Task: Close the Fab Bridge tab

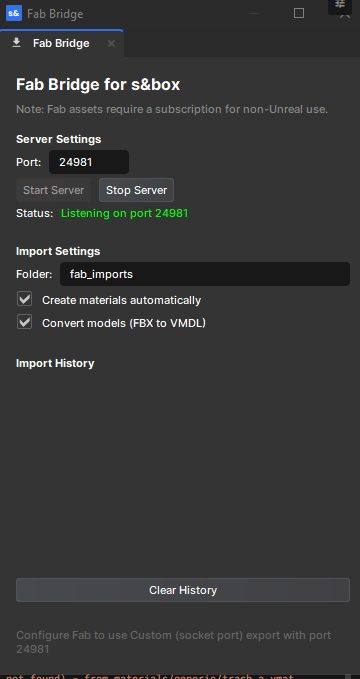Action: pyautogui.click(x=111, y=44)
